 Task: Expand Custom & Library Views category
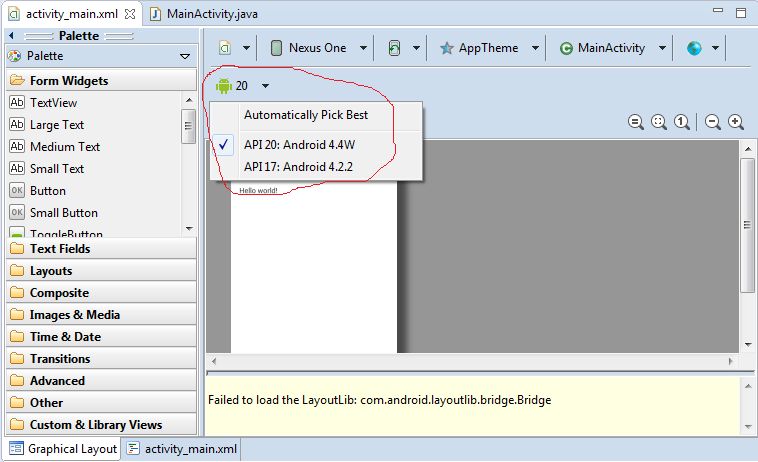pyautogui.click(x=102, y=425)
